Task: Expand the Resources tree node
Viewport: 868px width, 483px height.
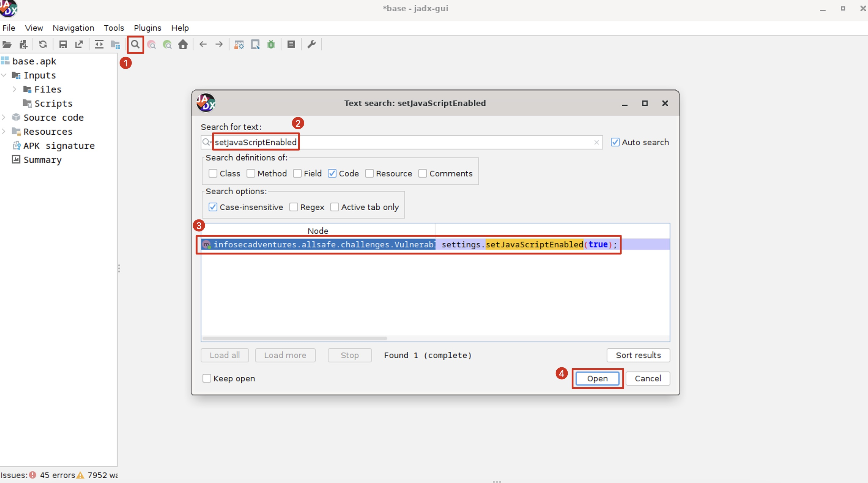Action: [x=4, y=132]
